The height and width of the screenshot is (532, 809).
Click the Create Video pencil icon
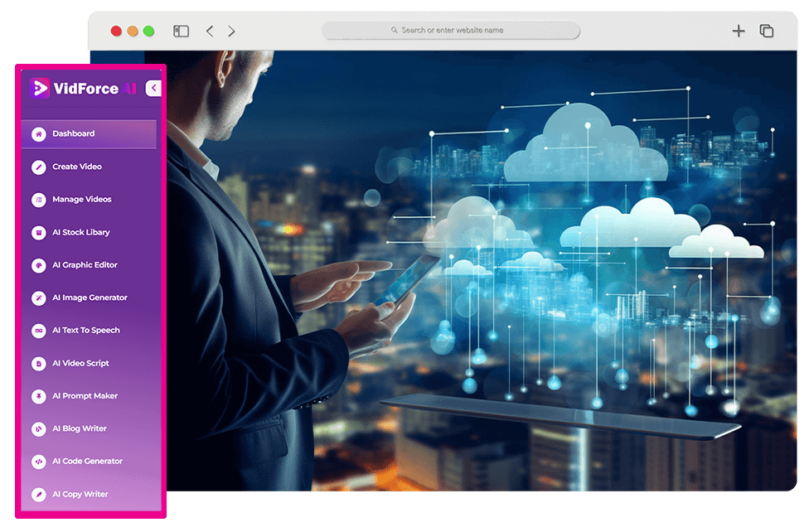coord(38,167)
